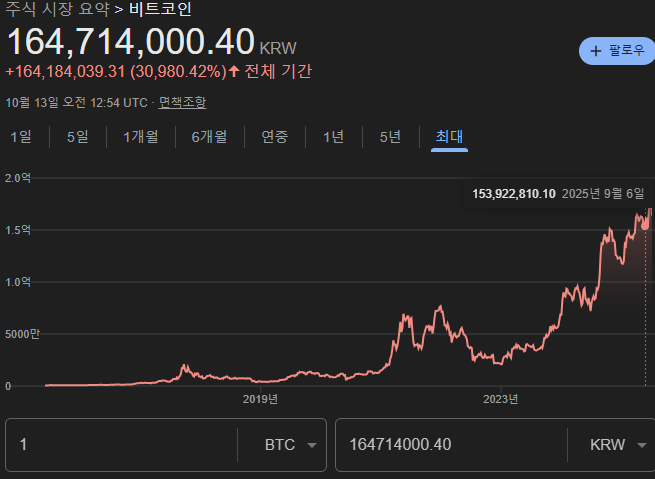Click the plus icon on follow button
Screen dimensions: 655x479
click(x=596, y=50)
